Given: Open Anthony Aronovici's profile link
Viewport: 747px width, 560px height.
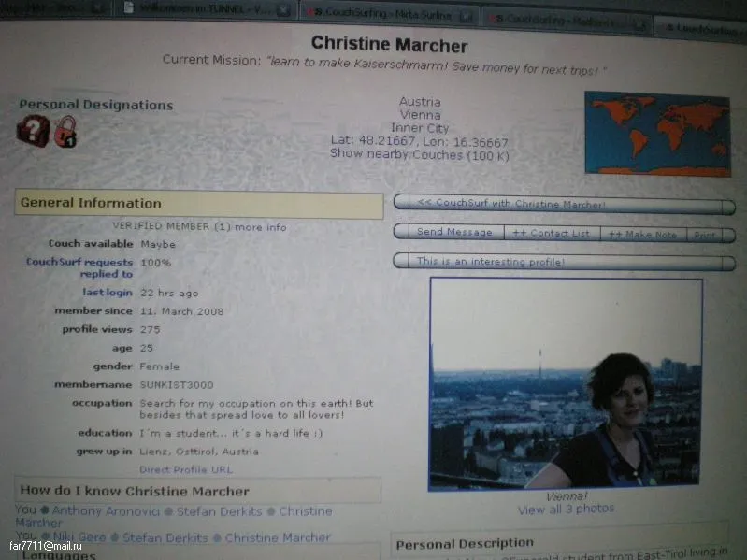Looking at the screenshot, I should click(106, 511).
